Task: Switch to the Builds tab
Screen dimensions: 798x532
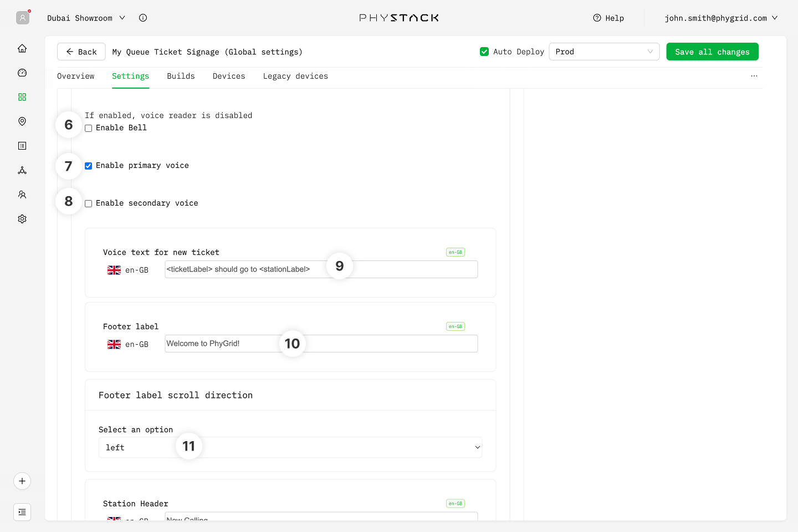Action: (x=181, y=76)
